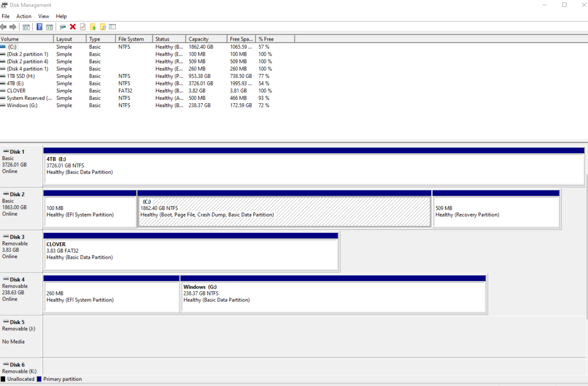Click the drive icon beside (C:) volume

click(3, 47)
